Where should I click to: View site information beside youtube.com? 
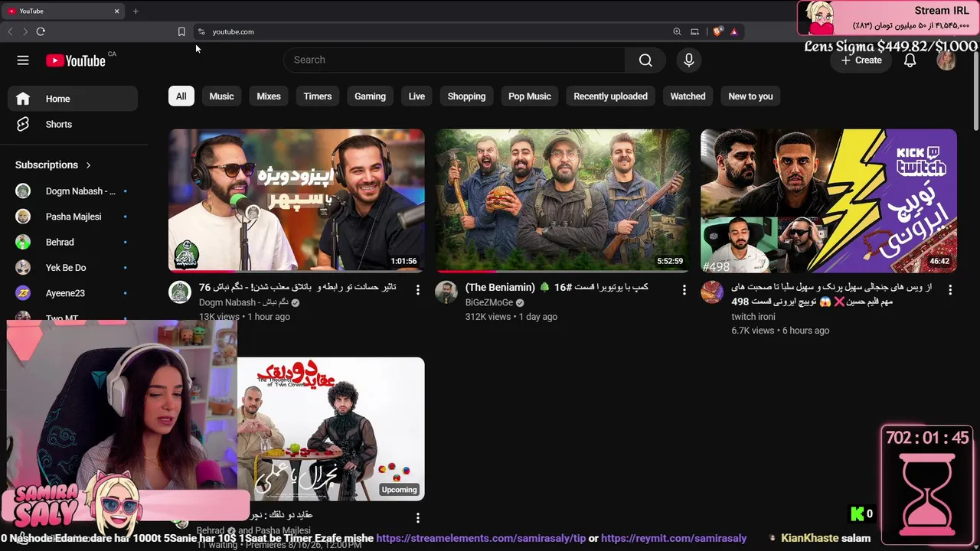pos(201,31)
